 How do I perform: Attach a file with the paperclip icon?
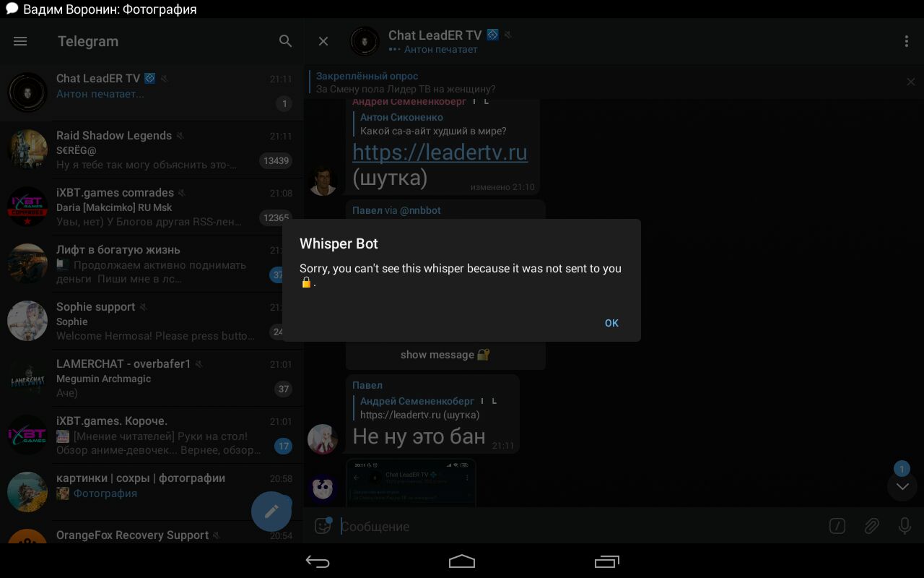tap(871, 526)
